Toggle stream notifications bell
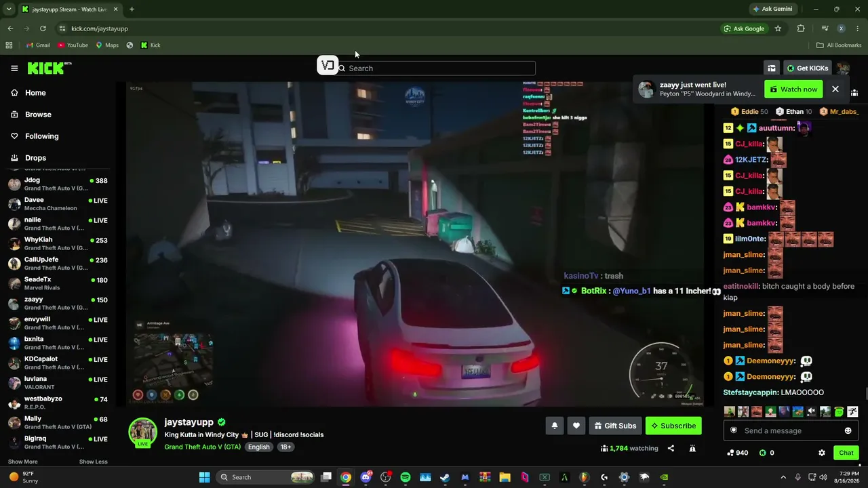The image size is (868, 488). (554, 426)
